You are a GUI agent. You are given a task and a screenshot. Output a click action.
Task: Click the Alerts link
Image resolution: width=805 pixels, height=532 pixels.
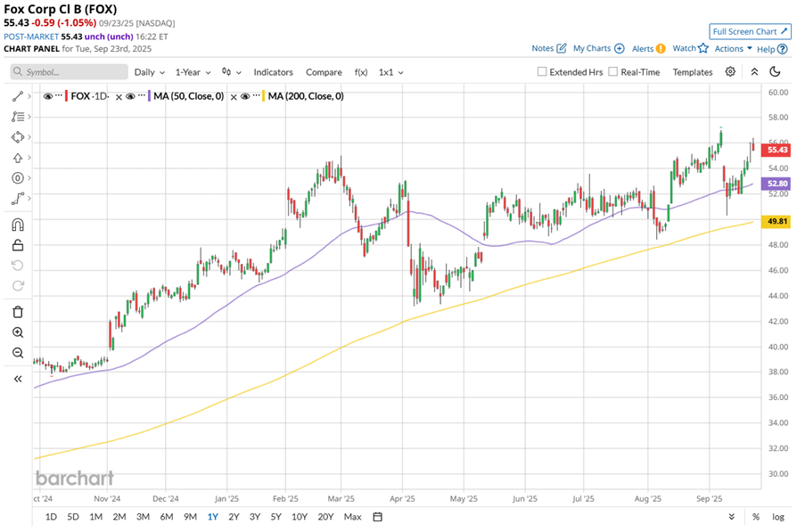[643, 48]
